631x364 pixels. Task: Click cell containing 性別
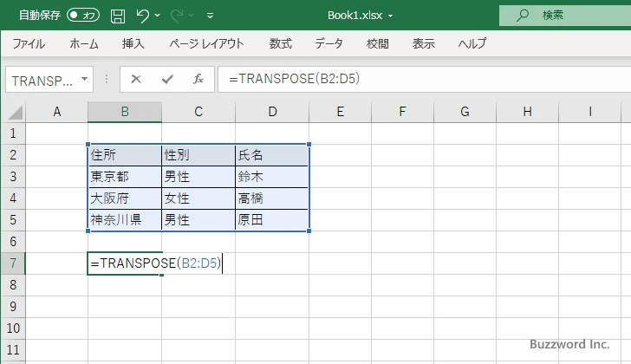point(198,155)
